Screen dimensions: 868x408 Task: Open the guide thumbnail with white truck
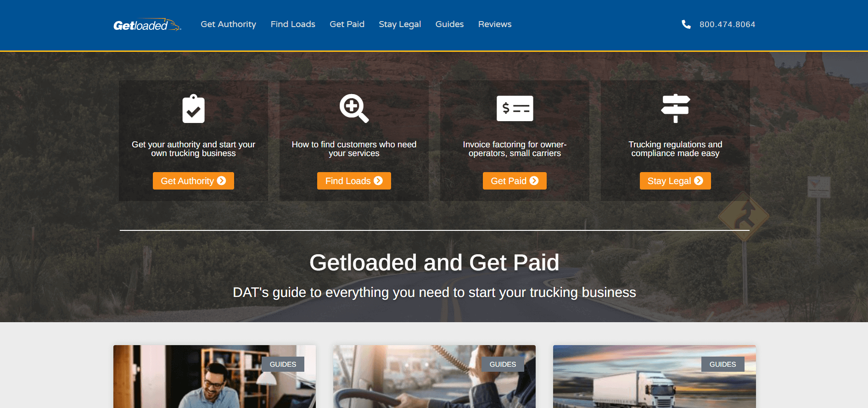click(654, 377)
